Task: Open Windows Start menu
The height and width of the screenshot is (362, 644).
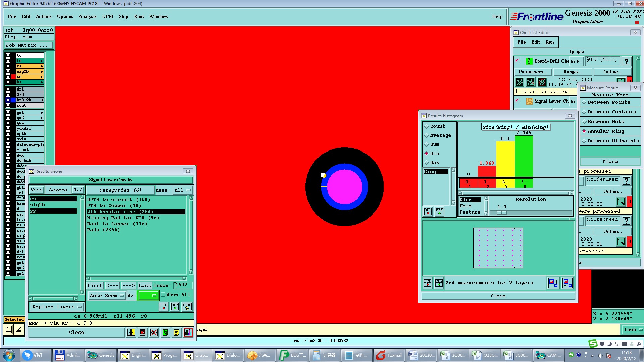Action: [9, 355]
